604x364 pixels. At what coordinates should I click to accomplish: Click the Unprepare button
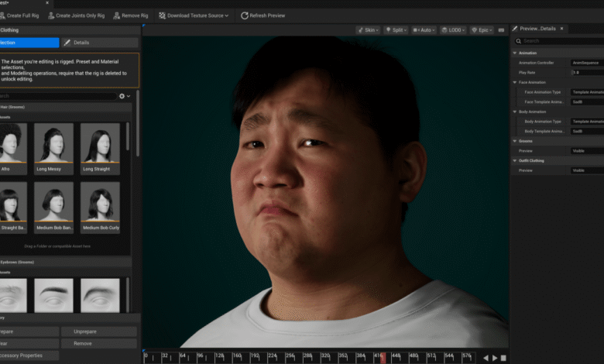[x=99, y=331]
